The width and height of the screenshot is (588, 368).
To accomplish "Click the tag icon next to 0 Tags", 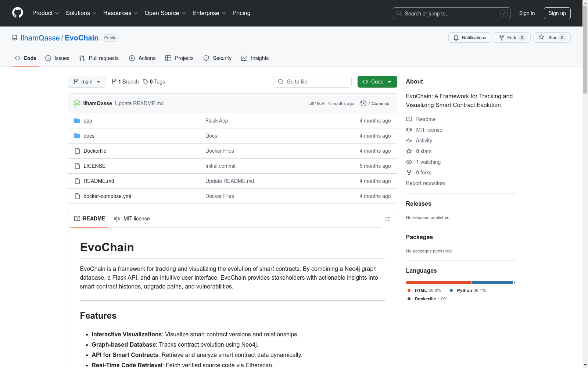I will point(146,82).
